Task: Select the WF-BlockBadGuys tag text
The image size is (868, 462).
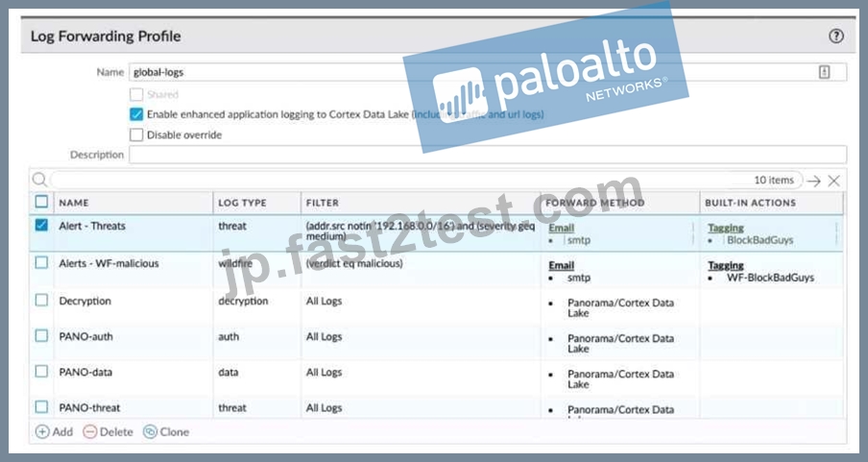Action: [771, 278]
